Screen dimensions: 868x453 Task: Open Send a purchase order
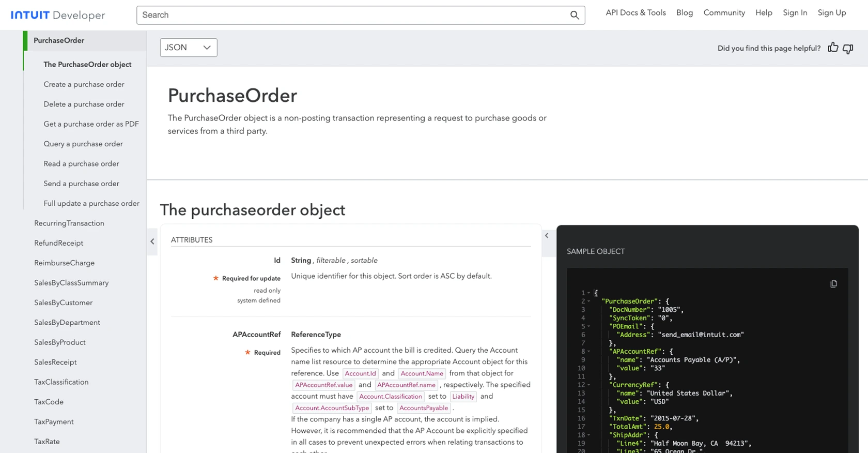click(81, 184)
